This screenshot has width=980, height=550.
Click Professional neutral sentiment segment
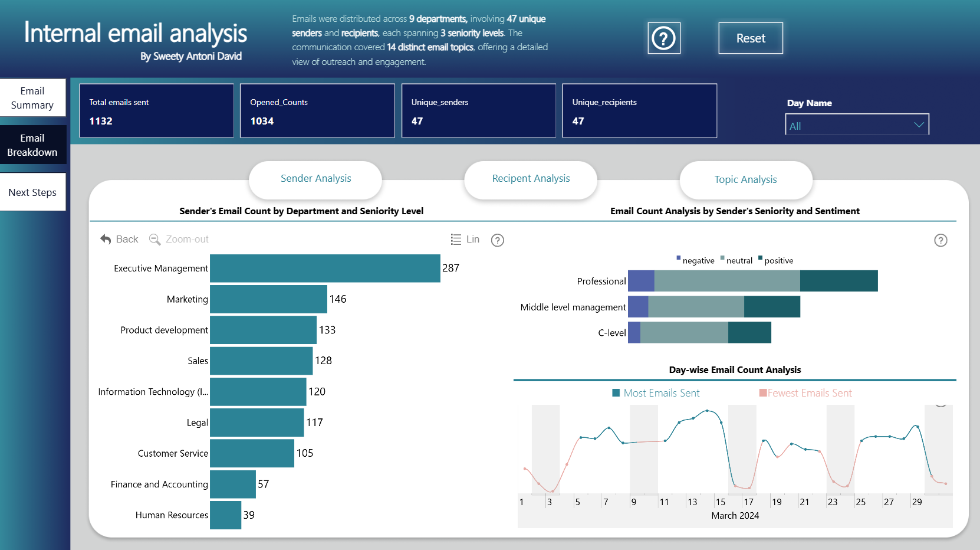click(727, 281)
